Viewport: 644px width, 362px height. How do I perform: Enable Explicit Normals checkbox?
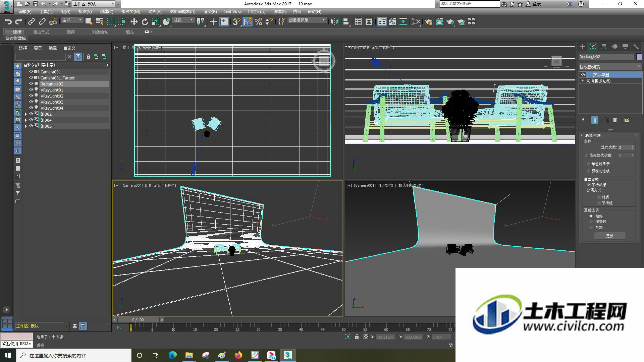coord(589,171)
